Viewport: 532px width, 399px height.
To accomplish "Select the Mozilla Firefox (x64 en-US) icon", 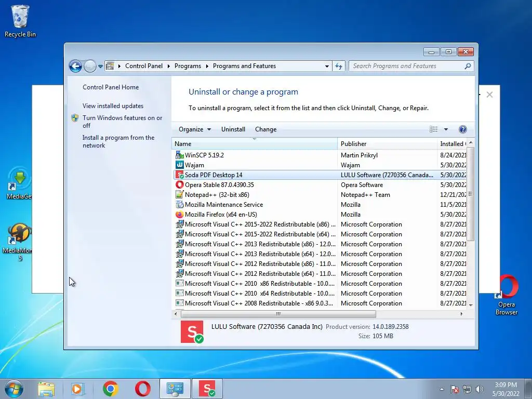I will 179,215.
